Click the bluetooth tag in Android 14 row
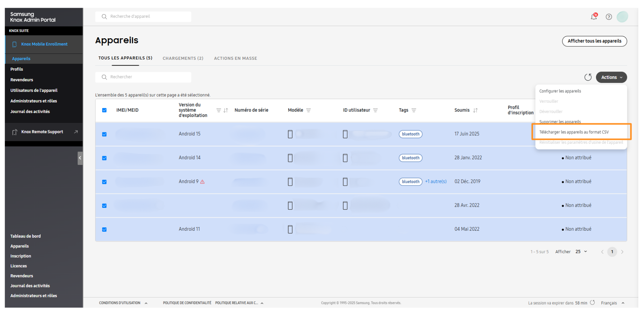The image size is (644, 317). 411,158
